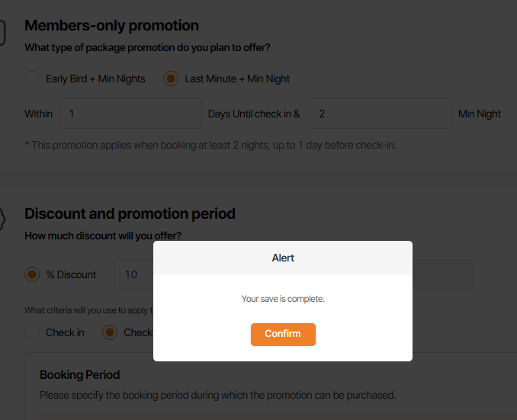Screen dimensions: 517x420
Task: Click the 'Days Until check in &' label
Action: (254, 114)
